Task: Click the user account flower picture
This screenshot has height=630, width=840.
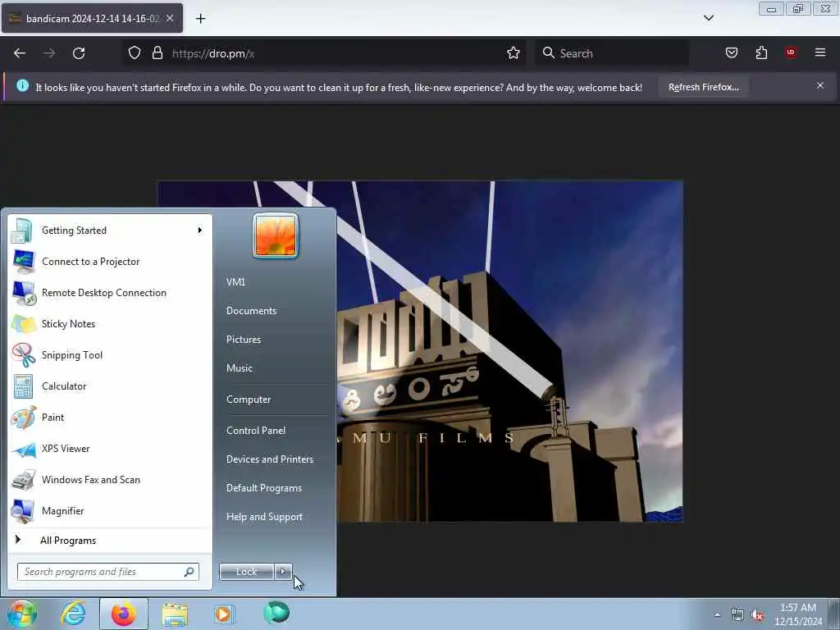Action: coord(276,235)
